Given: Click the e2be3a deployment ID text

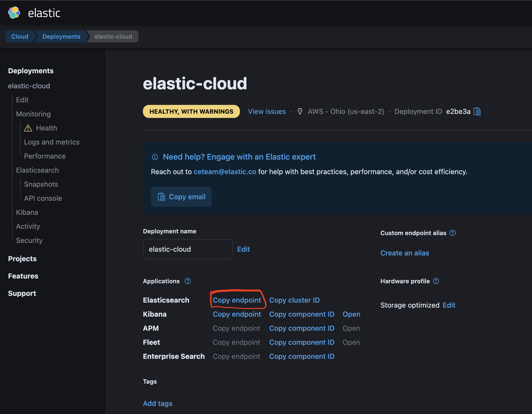Looking at the screenshot, I should [x=458, y=111].
